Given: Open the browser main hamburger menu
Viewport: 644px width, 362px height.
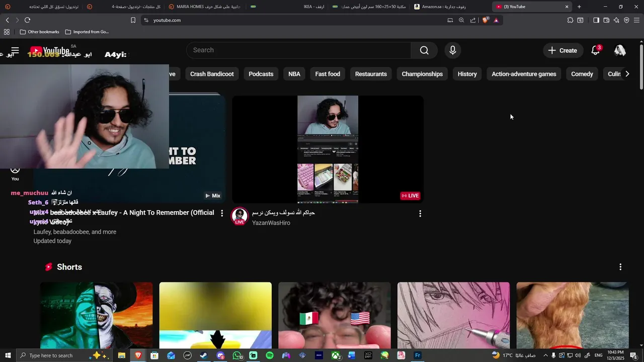Looking at the screenshot, I should tap(636, 20).
